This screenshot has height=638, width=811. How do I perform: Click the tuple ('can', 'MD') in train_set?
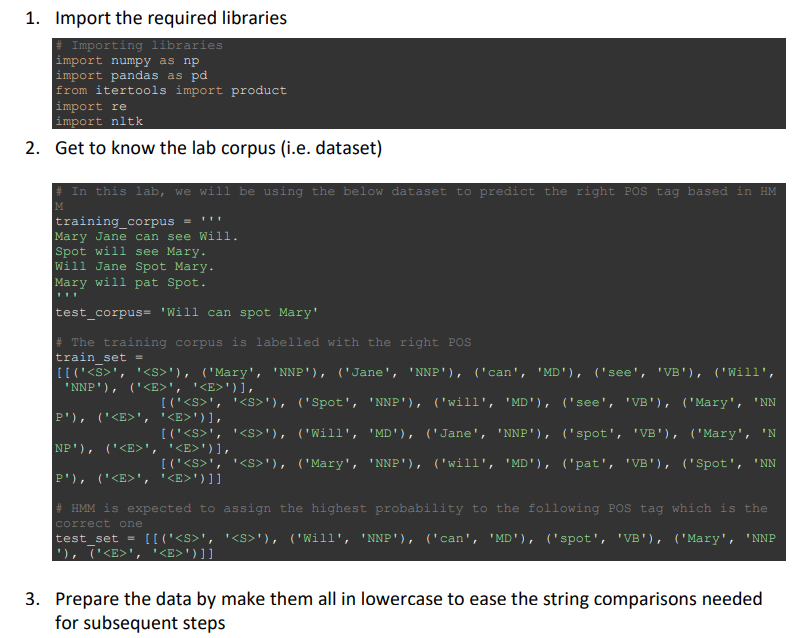528,372
